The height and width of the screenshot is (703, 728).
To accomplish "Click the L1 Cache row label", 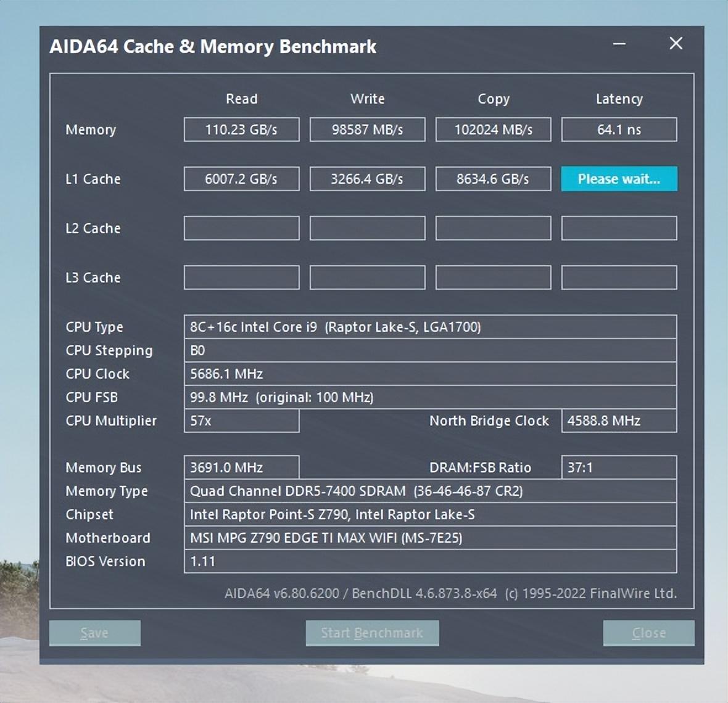I will 93,179.
